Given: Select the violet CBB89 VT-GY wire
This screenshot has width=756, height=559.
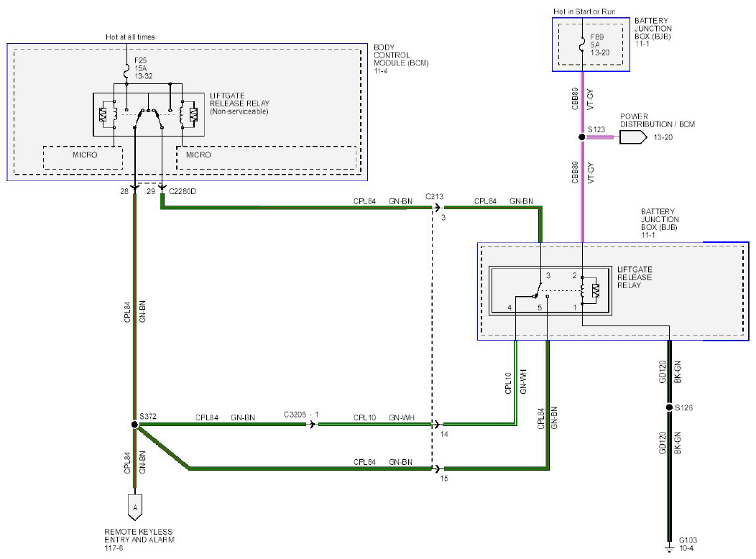Looking at the screenshot, I should (582, 157).
